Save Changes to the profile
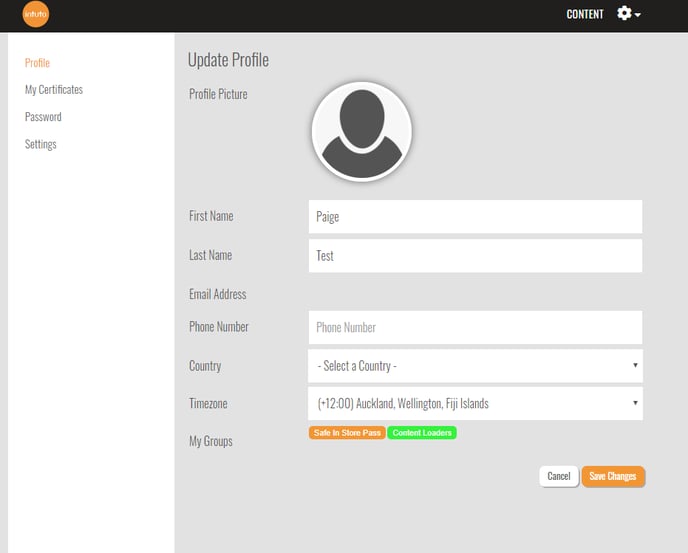This screenshot has width=688, height=553. point(613,476)
